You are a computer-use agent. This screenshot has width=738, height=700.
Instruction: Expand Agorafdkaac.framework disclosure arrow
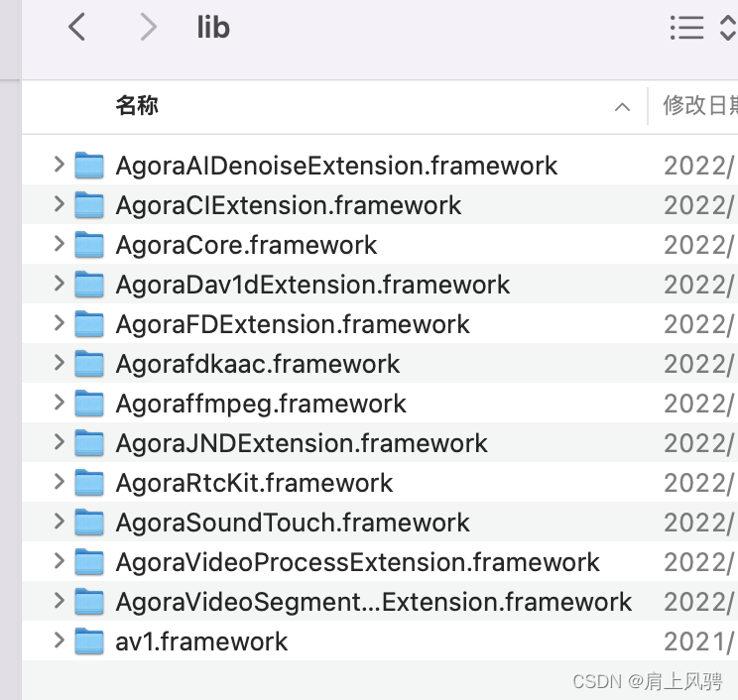59,363
